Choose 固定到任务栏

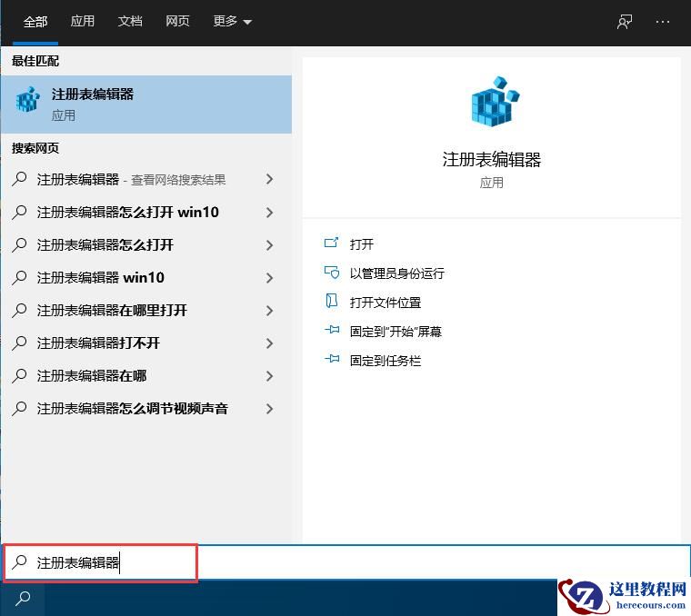[x=386, y=361]
